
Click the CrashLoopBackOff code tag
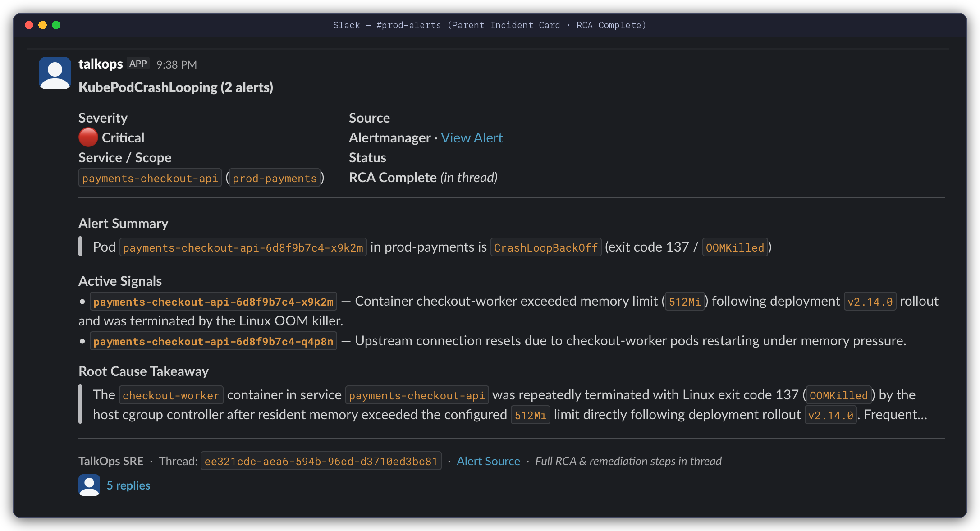click(545, 247)
